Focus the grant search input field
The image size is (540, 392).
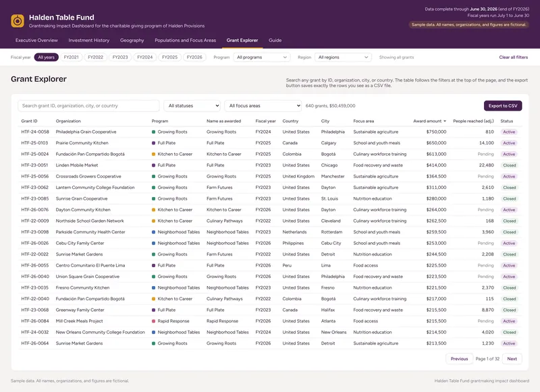88,106
